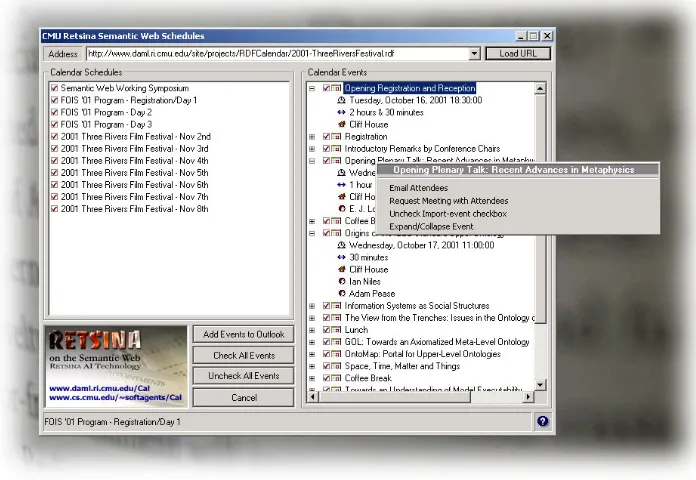The width and height of the screenshot is (696, 480).
Task: Click person icon beside Adam Pease
Action: [x=342, y=293]
